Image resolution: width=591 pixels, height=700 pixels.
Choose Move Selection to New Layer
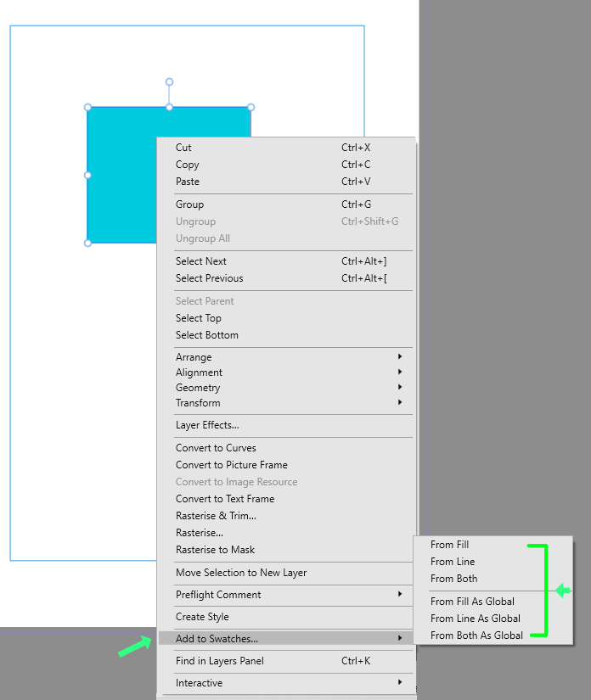coord(286,573)
